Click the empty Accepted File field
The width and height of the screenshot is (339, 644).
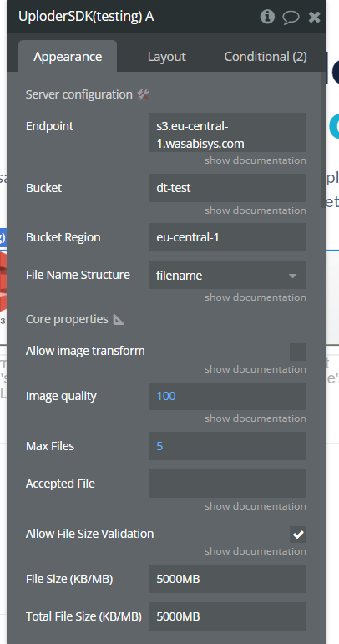(x=227, y=484)
